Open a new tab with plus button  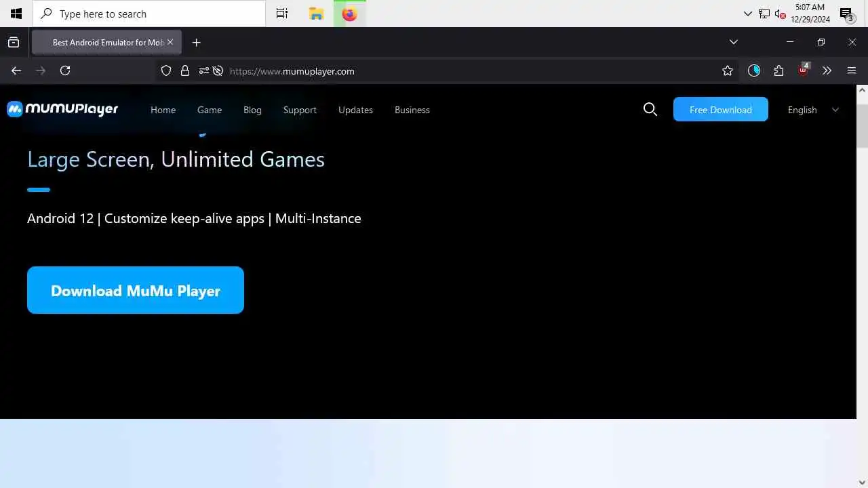point(197,42)
